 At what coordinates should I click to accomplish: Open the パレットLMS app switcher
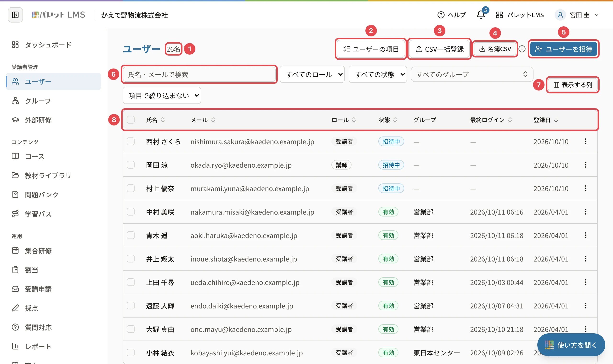[520, 15]
